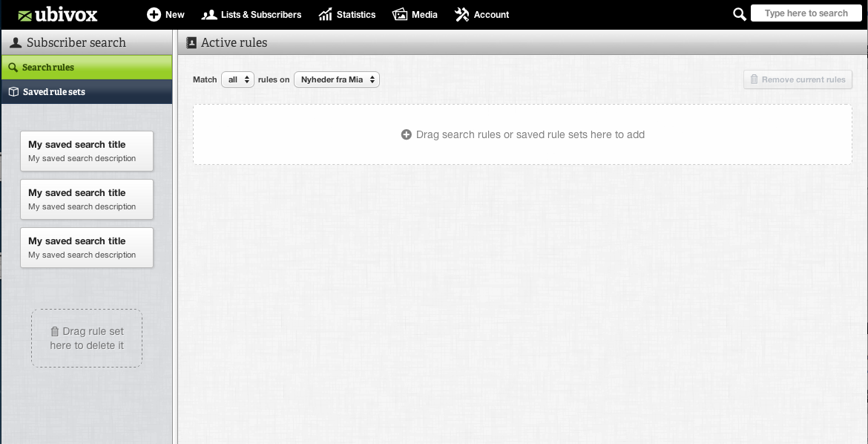
Task: Select the third saved search card
Action: tap(87, 248)
